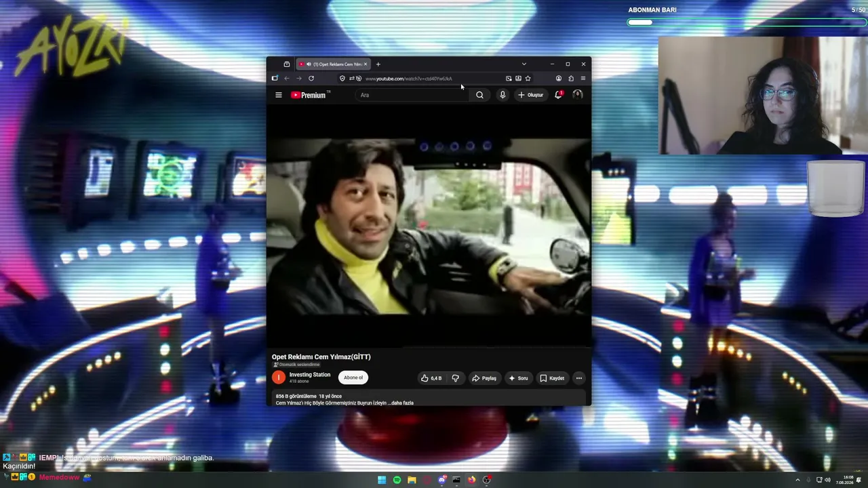Screen dimensions: 868x488
Task: Click the video title Opet Reklamı Cem Yılmaz(GİTT)
Action: (321, 357)
